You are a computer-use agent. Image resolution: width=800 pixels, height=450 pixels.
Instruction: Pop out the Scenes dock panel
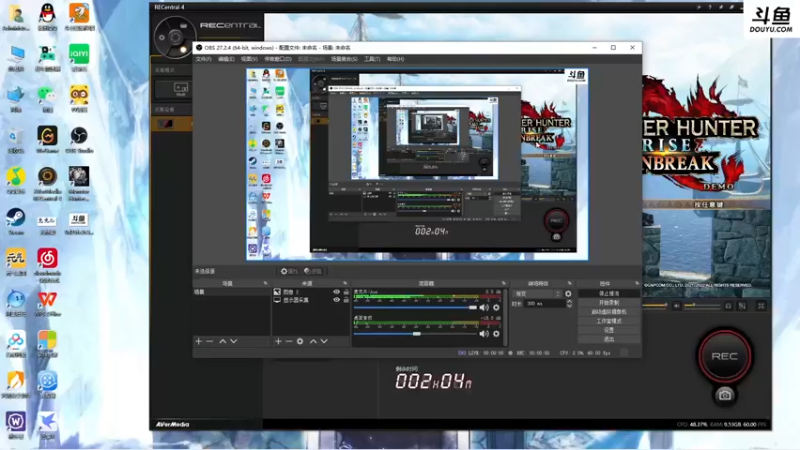click(x=265, y=283)
